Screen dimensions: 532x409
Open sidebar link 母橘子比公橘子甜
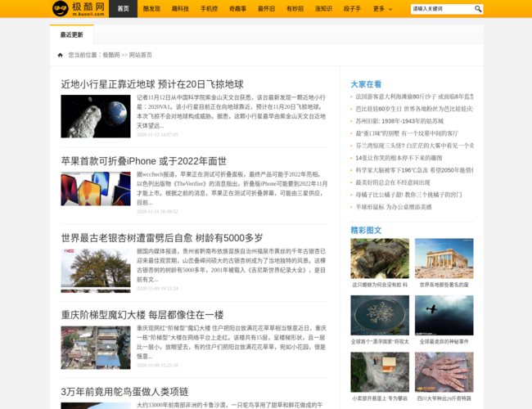pyautogui.click(x=408, y=195)
